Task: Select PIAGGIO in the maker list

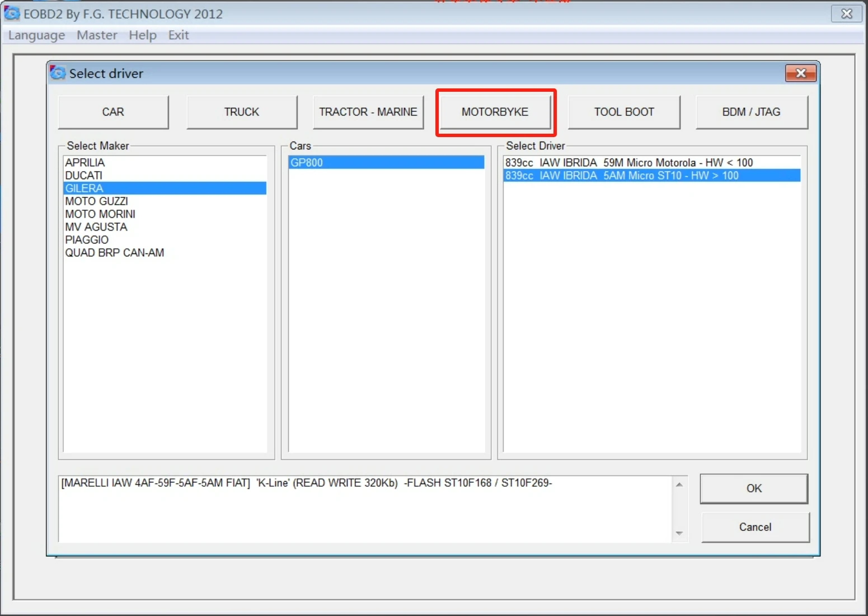Action: pyautogui.click(x=165, y=239)
